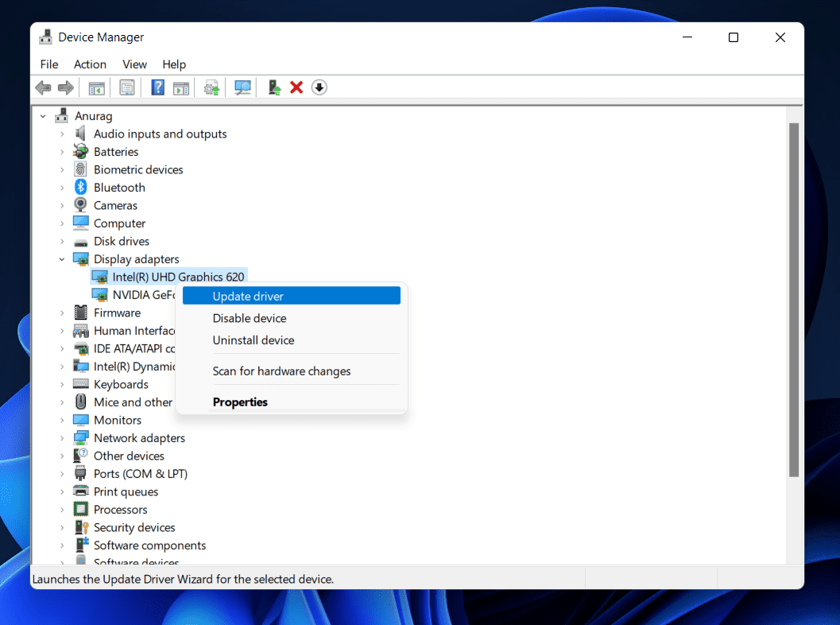Click the Back navigation arrow
Viewport: 840px width, 625px height.
(43, 87)
